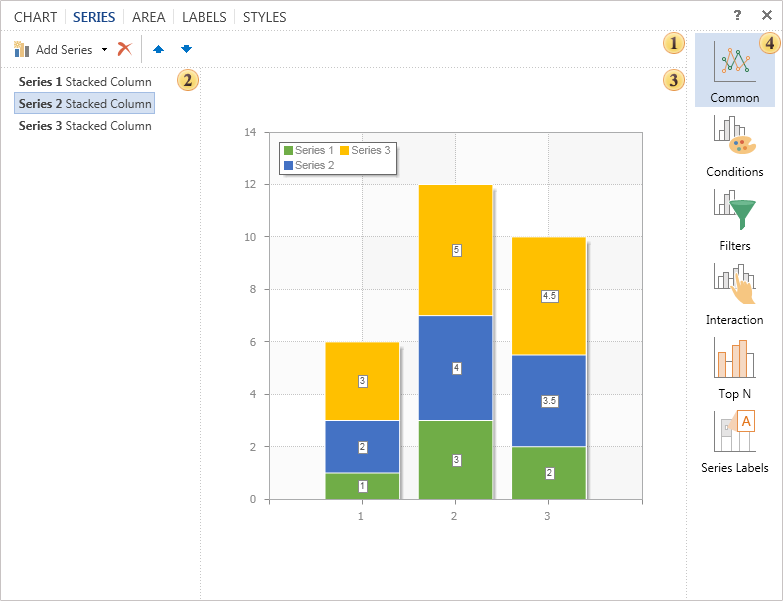This screenshot has height=601, width=783.
Task: Close the chart designer window
Action: 766,16
